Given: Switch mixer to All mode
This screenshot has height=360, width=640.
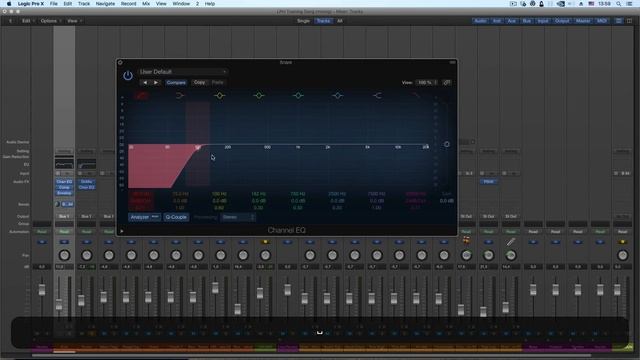Looking at the screenshot, I should pyautogui.click(x=340, y=21).
